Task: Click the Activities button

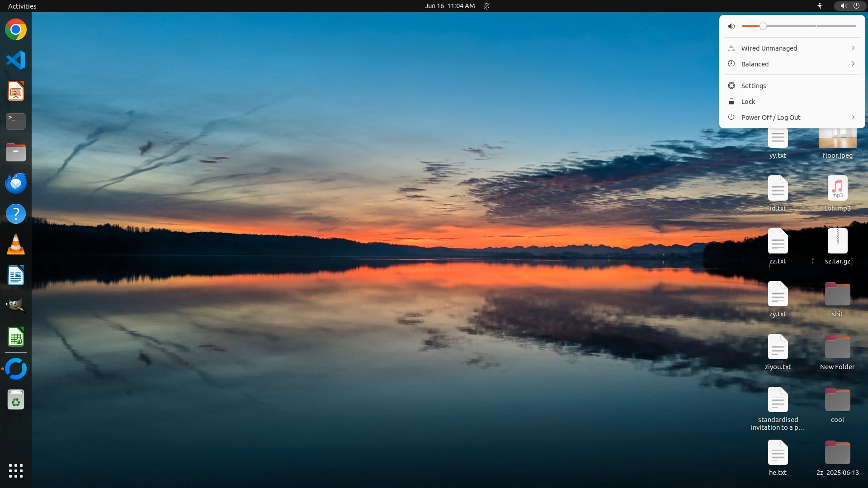Action: (22, 6)
